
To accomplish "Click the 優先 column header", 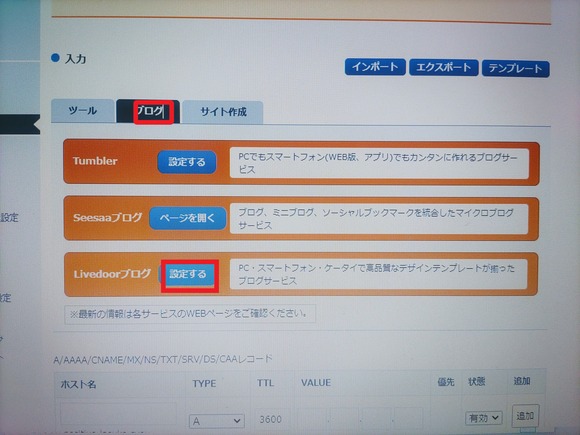I will [446, 382].
